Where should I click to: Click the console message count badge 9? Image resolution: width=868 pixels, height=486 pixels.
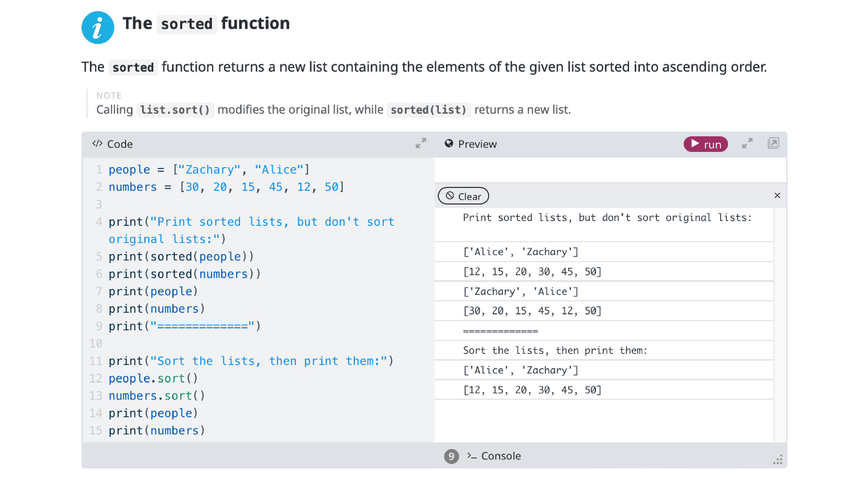point(451,456)
